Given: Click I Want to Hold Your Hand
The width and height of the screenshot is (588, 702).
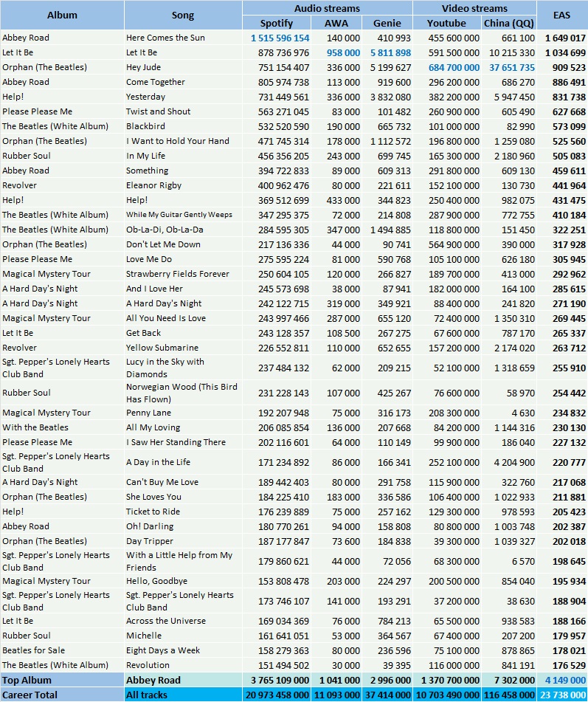Looking at the screenshot, I should tap(183, 141).
